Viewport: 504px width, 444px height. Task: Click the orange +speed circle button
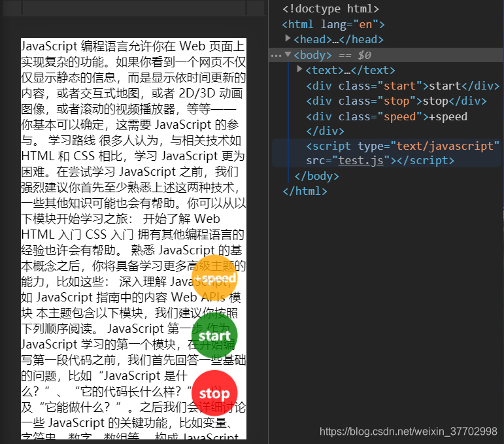point(214,278)
